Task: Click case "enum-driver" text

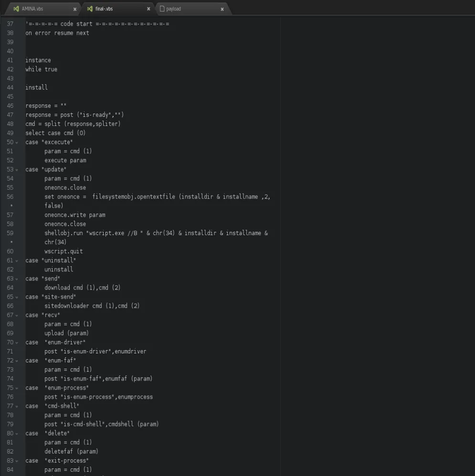Action: (55, 342)
